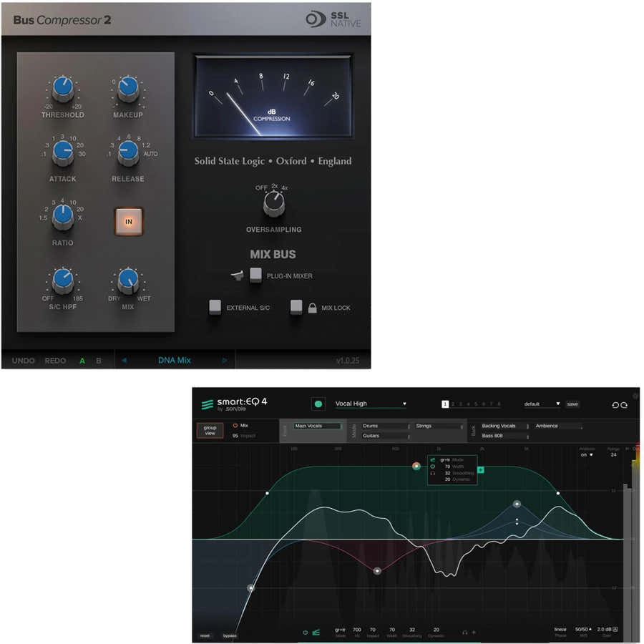The height and width of the screenshot is (644, 644).
Task: Enable the External S/C switch
Action: pos(215,307)
